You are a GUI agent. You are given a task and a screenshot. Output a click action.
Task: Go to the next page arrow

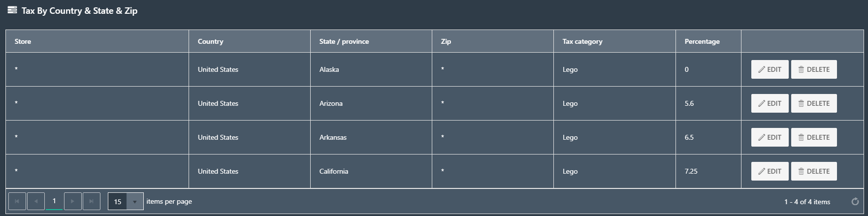tap(73, 201)
